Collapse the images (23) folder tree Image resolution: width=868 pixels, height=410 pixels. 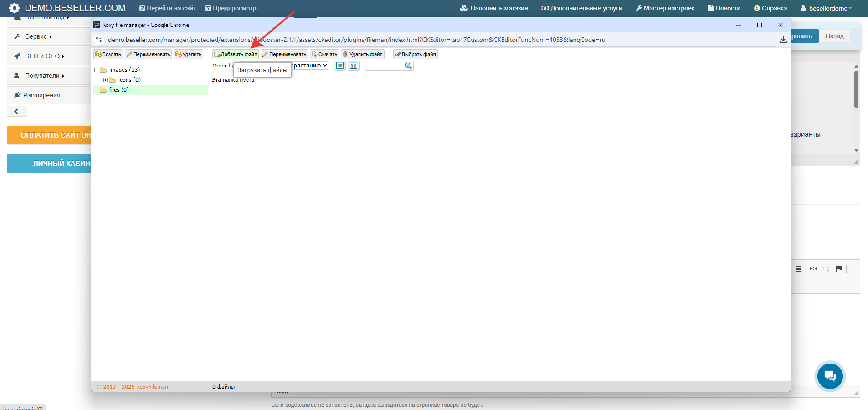tap(97, 70)
